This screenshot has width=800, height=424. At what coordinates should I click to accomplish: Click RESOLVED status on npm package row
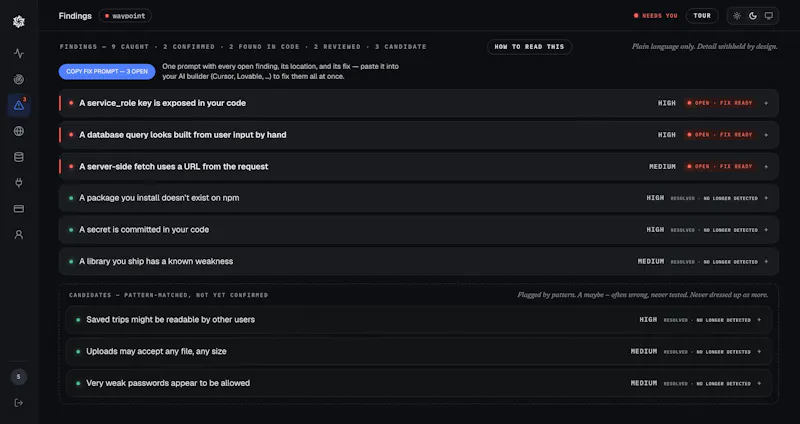714,198
